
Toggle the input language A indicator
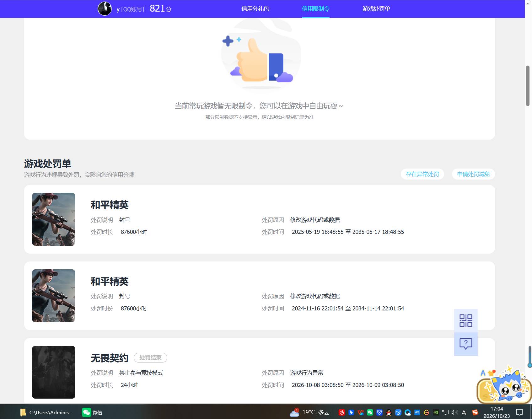pyautogui.click(x=464, y=412)
